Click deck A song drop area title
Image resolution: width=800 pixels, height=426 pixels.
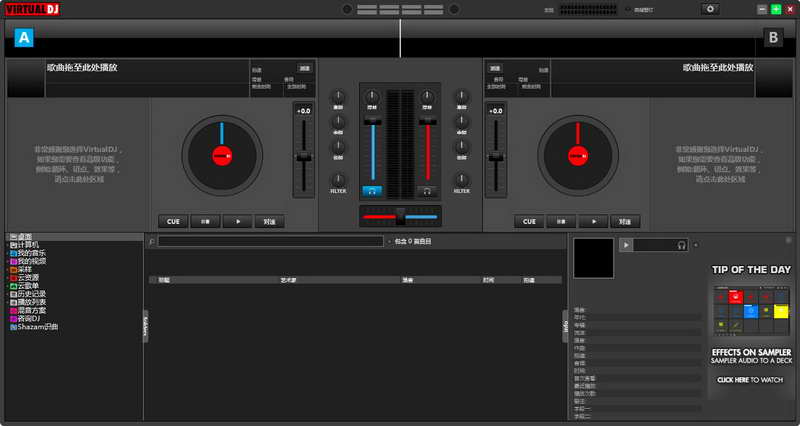(x=82, y=67)
